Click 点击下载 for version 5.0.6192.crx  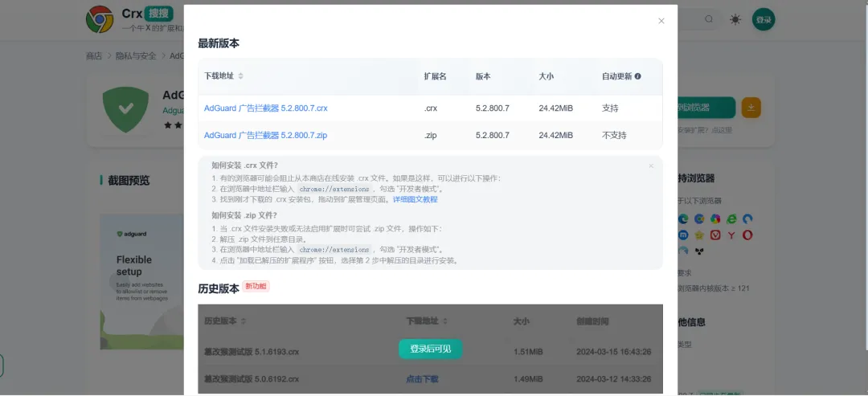click(x=423, y=379)
